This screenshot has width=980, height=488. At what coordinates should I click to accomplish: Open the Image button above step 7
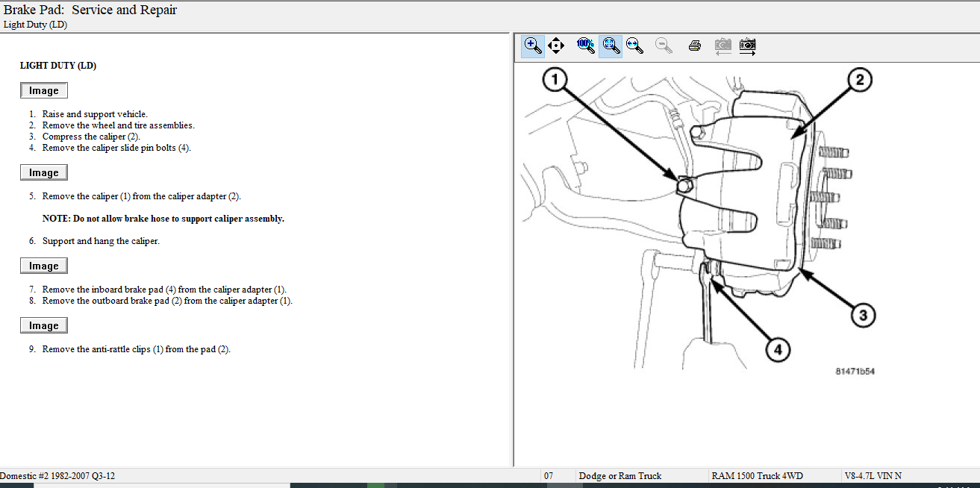44,266
